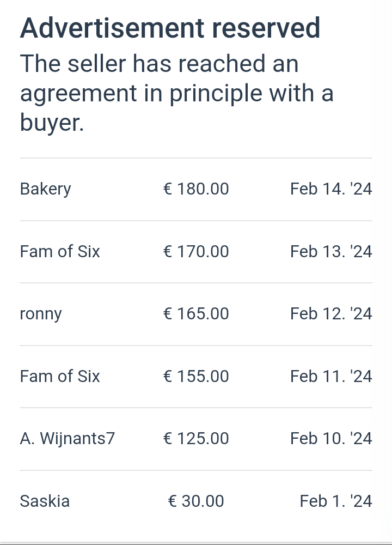Click the Advertisement reserved heading
Viewport: 392px width, 545px height.
pos(170,28)
